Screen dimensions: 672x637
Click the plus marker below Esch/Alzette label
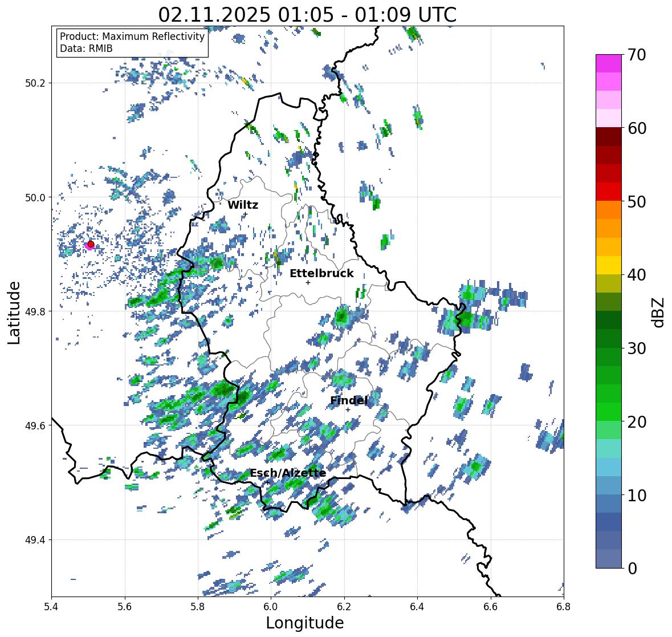pyautogui.click(x=267, y=482)
